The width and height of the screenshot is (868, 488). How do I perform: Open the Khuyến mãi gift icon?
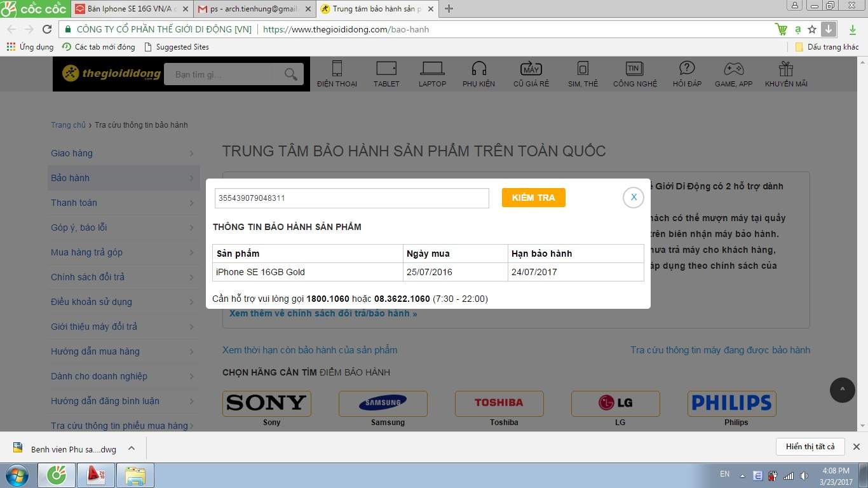tap(786, 69)
